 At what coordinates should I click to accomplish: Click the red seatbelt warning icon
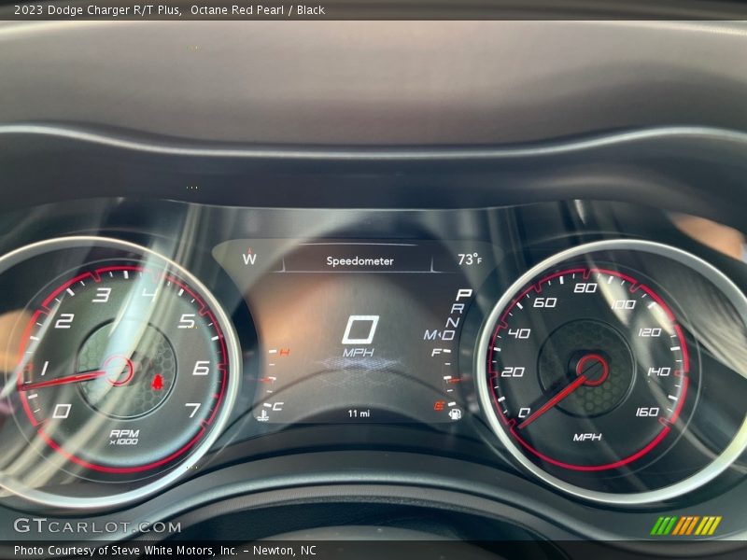(157, 382)
